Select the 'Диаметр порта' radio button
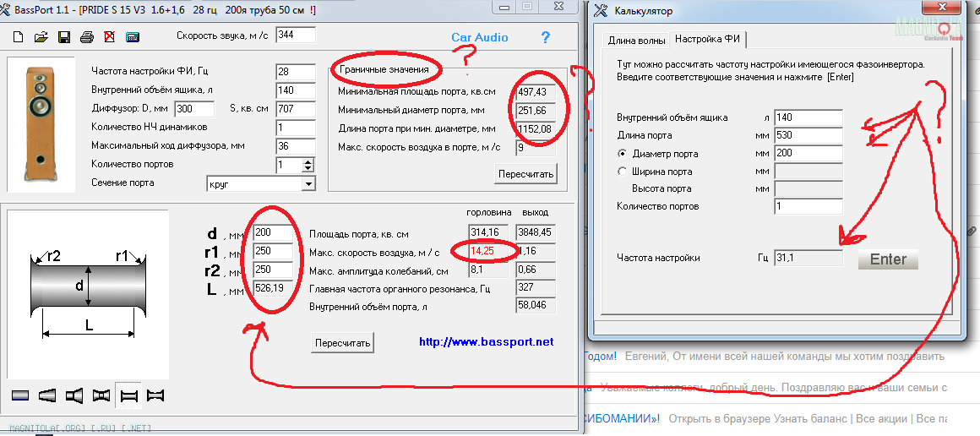Screen dimensions: 980x436 click(623, 154)
